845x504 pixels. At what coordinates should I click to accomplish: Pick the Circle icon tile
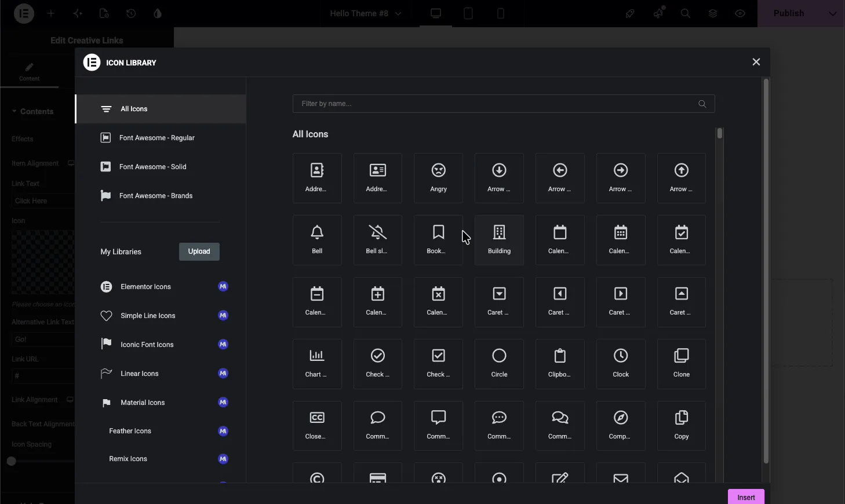(x=499, y=364)
